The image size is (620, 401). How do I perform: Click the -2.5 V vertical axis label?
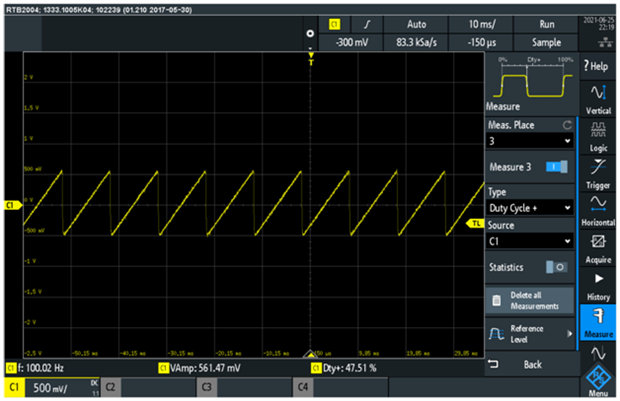coord(33,353)
